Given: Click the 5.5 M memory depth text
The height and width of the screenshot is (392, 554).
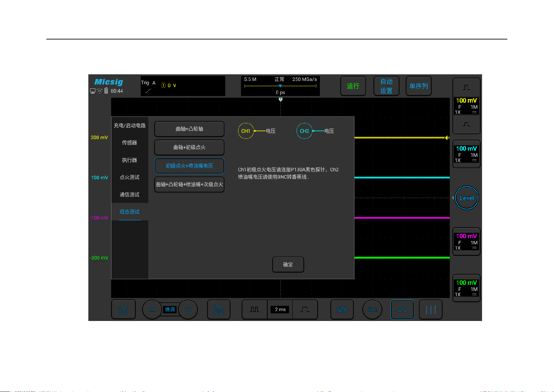Looking at the screenshot, I should [250, 79].
